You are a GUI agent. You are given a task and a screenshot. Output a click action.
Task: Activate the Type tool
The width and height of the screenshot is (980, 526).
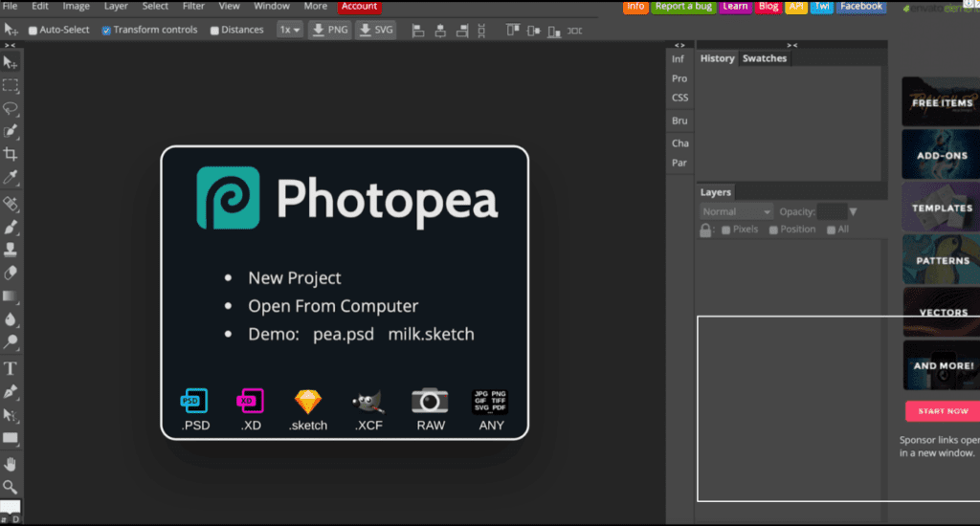pos(10,368)
